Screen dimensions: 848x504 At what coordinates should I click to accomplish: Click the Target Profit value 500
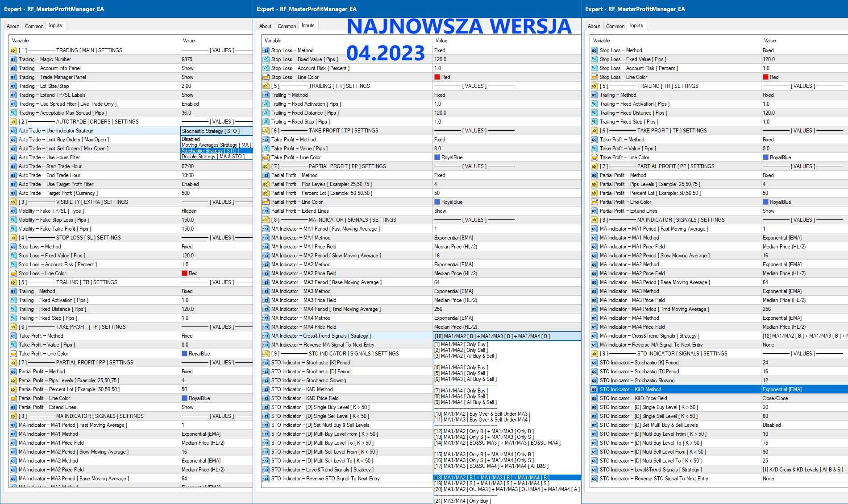[x=186, y=193]
